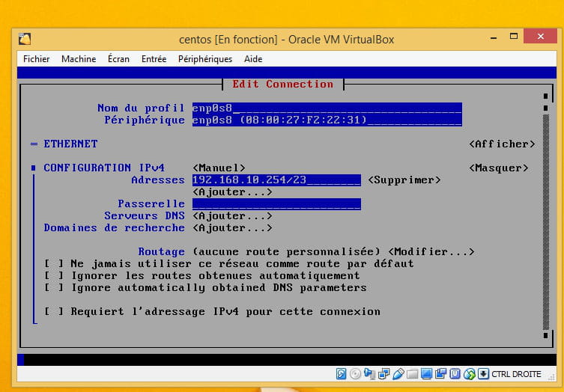Click the blue display monitor status icon
The height and width of the screenshot is (392, 564).
(x=426, y=374)
